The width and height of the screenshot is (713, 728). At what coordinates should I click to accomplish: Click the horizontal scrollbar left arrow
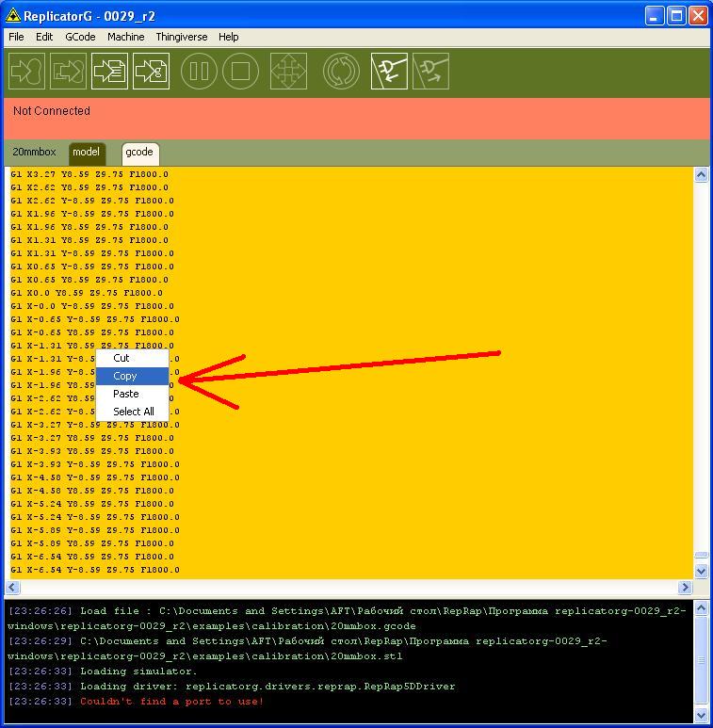(x=12, y=588)
